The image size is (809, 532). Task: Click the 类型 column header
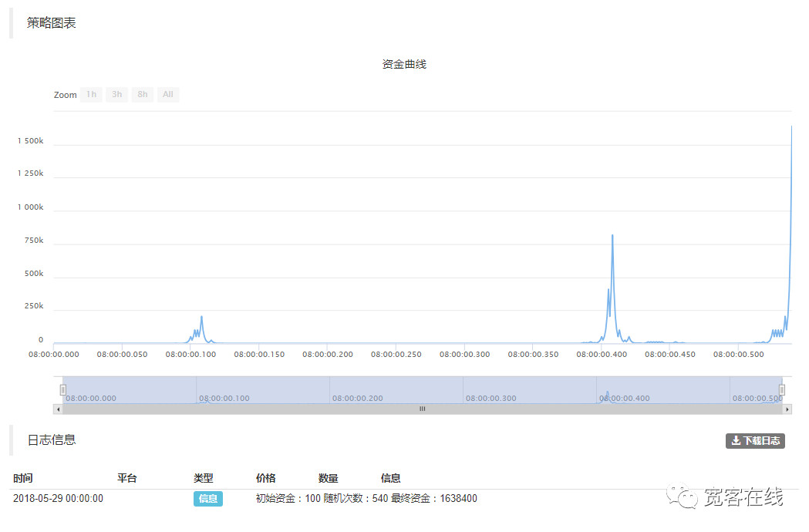click(x=203, y=478)
